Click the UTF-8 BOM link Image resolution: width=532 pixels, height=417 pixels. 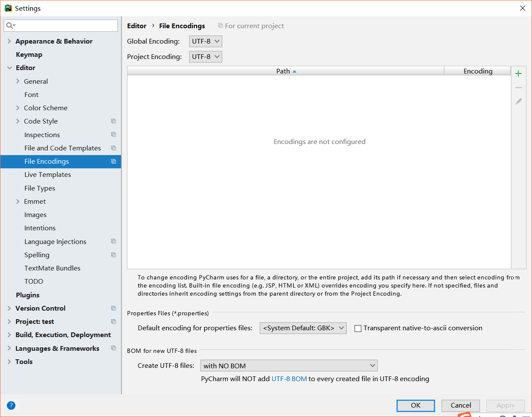(289, 379)
